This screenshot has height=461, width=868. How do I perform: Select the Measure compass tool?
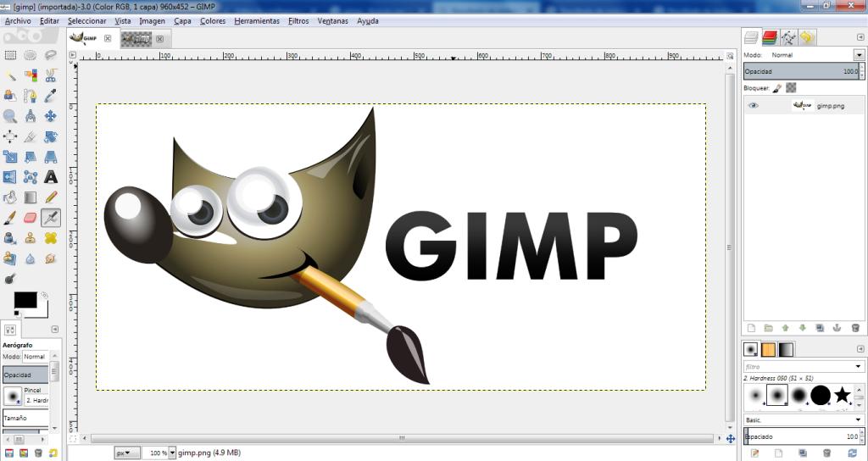tap(31, 115)
